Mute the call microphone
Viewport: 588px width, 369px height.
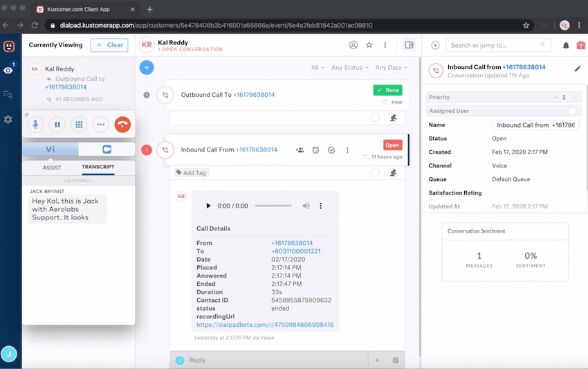point(35,125)
